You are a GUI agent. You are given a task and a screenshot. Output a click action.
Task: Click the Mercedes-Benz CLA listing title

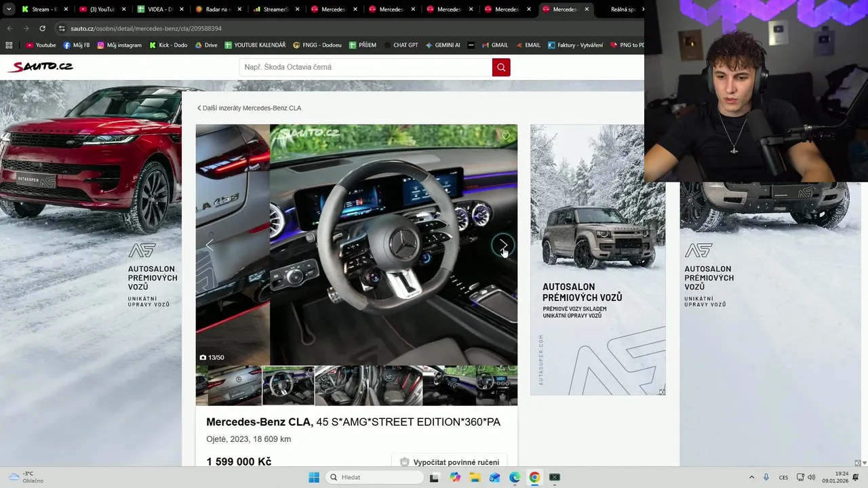[x=353, y=422]
